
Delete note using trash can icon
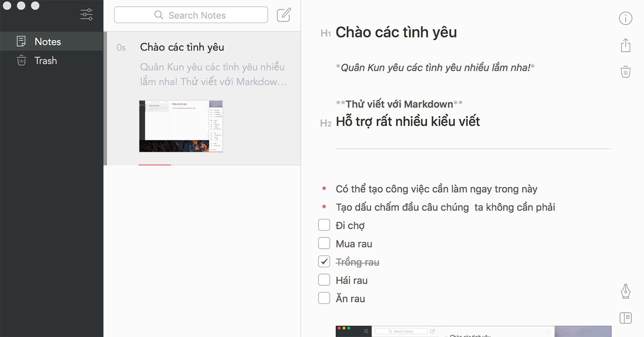(625, 72)
